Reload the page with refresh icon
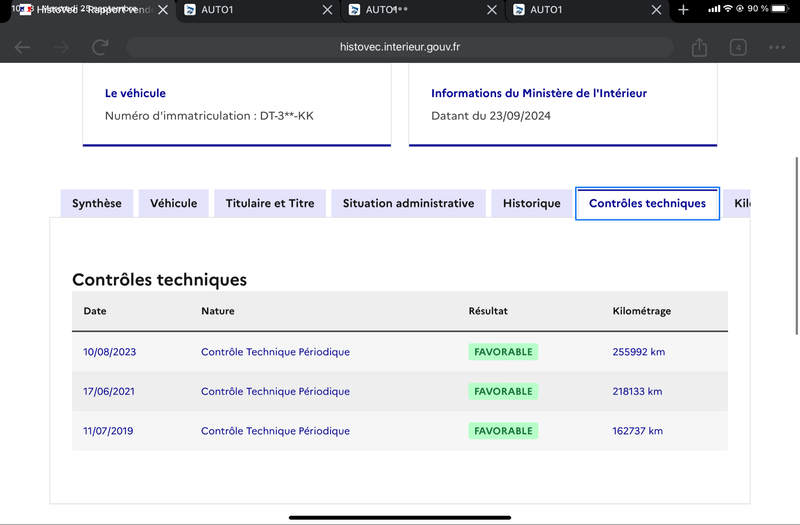The image size is (800, 525). coord(100,47)
